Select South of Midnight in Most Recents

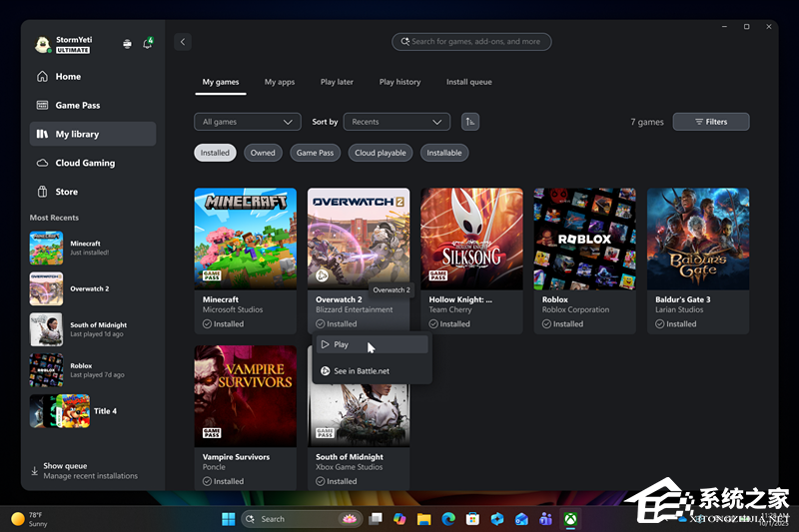click(x=92, y=329)
